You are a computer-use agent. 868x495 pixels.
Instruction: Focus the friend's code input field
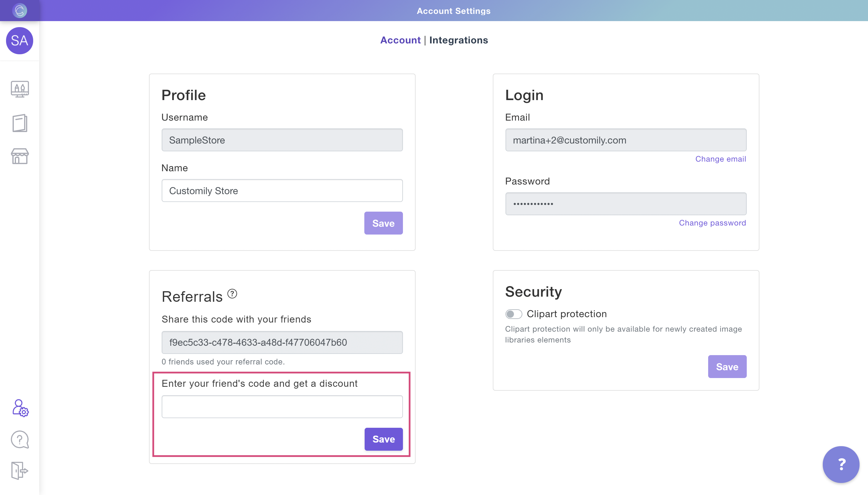[282, 407]
